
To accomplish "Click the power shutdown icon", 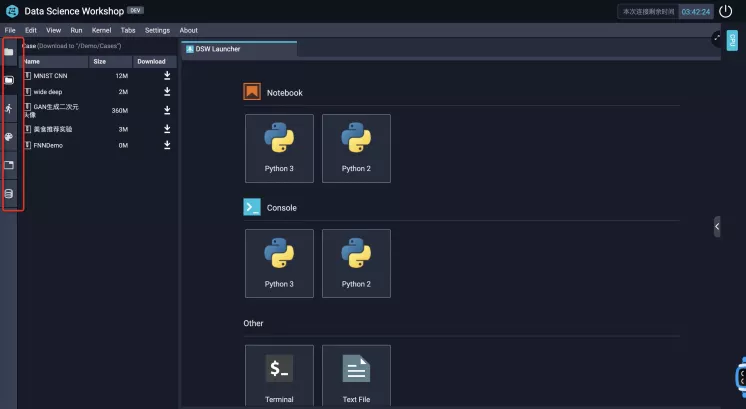I will [x=726, y=11].
